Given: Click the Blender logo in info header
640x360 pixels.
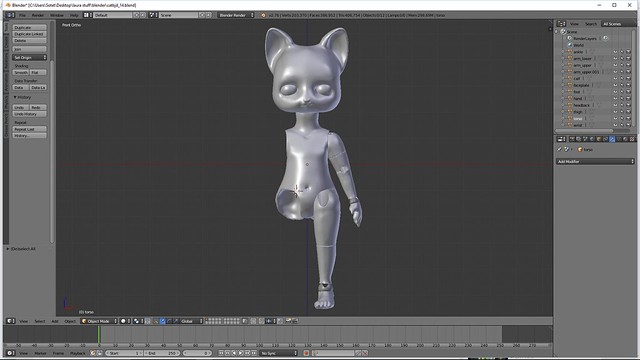Looking at the screenshot, I should coord(263,15).
